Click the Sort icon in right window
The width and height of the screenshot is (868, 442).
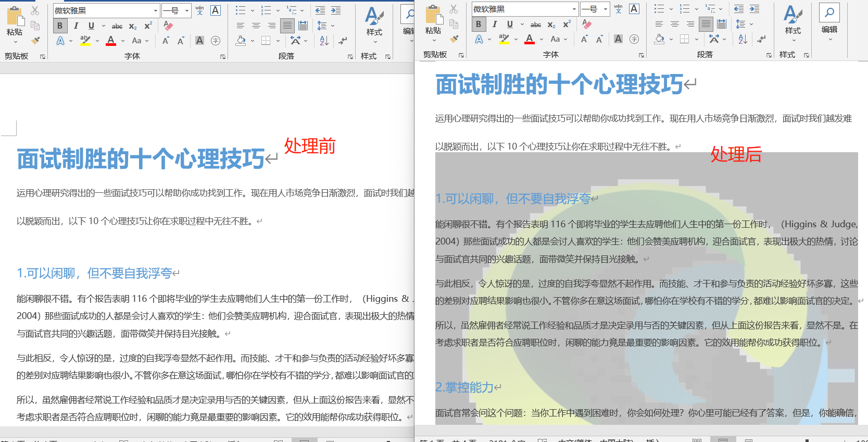coord(743,39)
